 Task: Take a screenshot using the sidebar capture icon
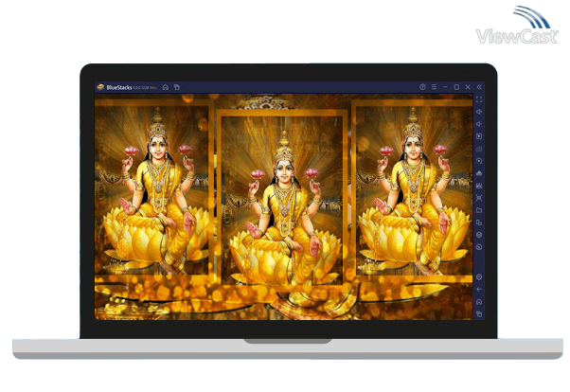pyautogui.click(x=479, y=198)
